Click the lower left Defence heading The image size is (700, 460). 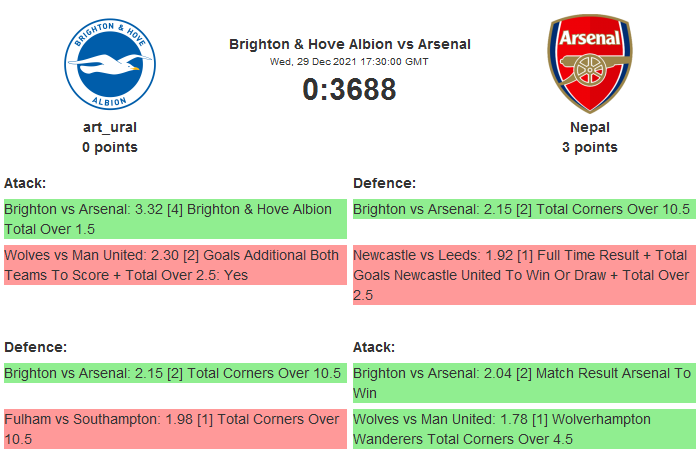point(35,347)
